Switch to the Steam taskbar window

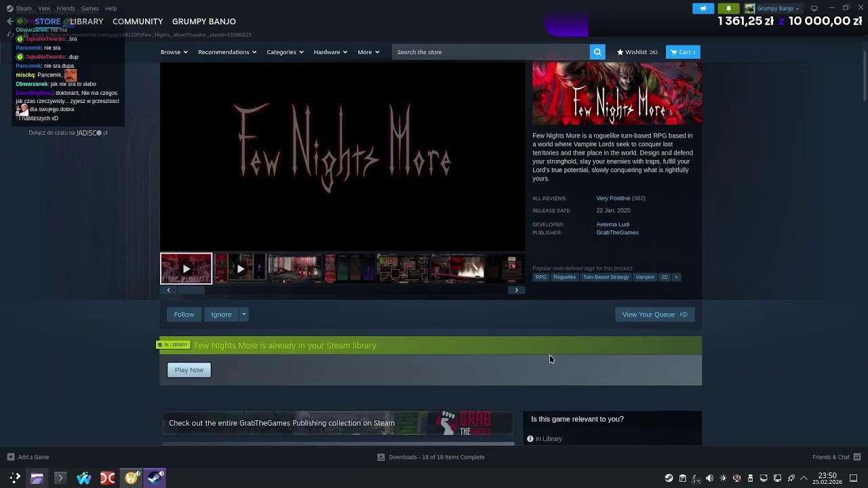point(155,478)
